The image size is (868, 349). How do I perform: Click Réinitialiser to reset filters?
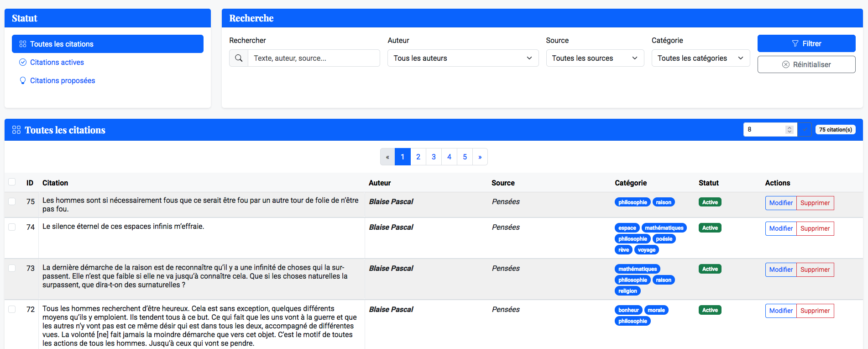(x=806, y=65)
